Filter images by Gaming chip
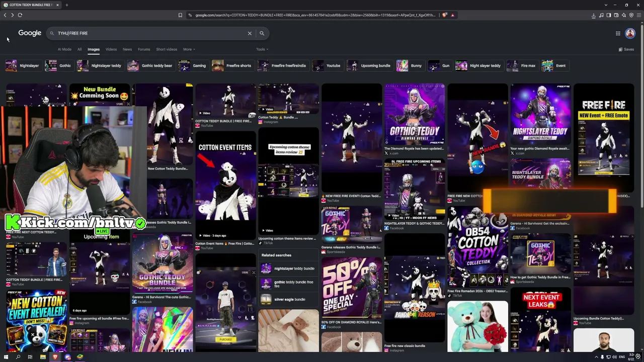 tap(193, 66)
